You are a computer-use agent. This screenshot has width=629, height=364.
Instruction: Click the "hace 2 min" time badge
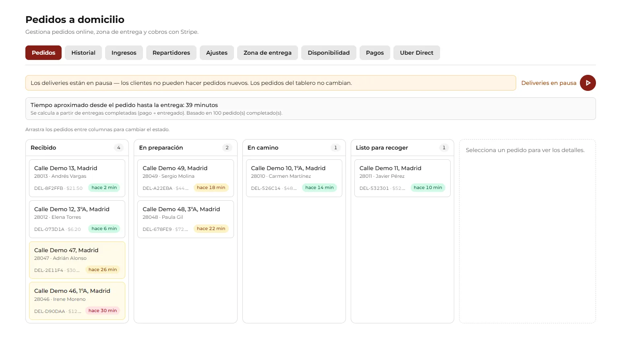104,187
